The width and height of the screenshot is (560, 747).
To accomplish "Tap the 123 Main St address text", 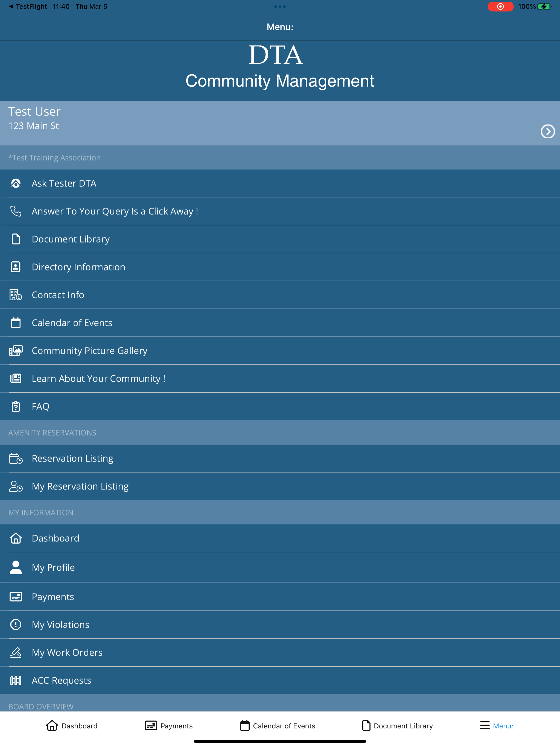I will click(33, 126).
